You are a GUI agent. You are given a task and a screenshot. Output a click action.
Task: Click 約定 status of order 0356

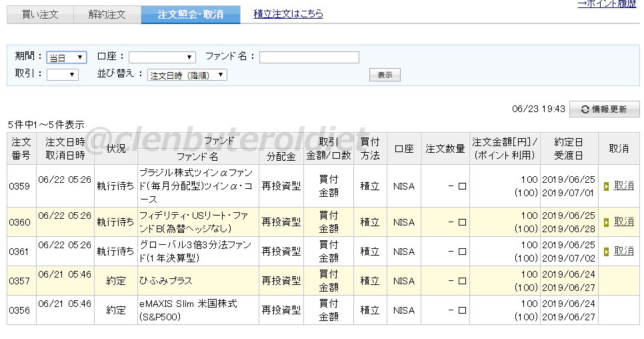(x=116, y=310)
